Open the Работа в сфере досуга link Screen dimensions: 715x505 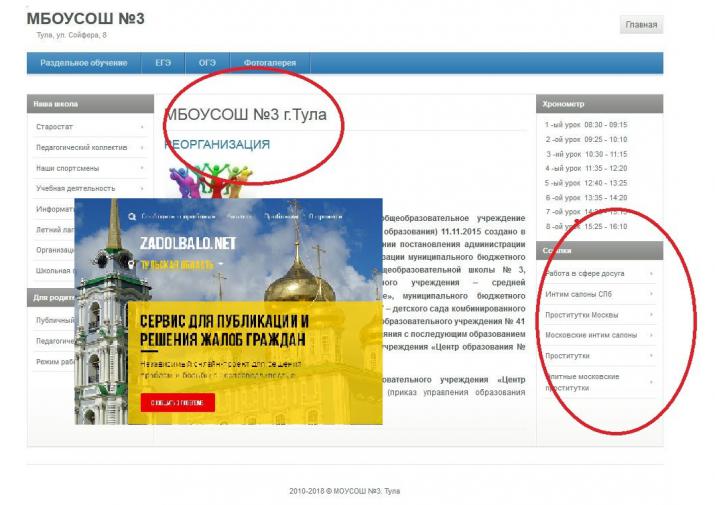(x=584, y=273)
